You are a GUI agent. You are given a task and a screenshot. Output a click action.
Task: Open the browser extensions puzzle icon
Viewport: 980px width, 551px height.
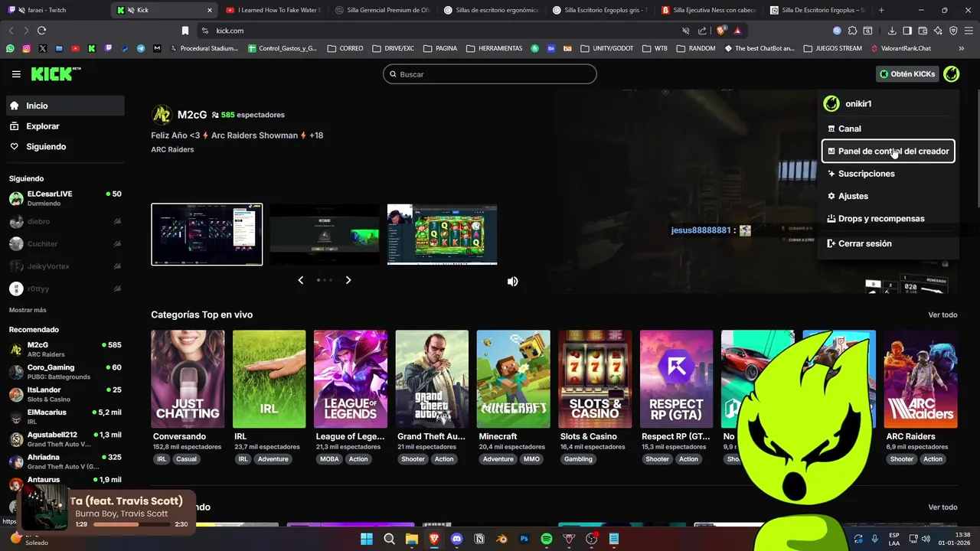[852, 31]
